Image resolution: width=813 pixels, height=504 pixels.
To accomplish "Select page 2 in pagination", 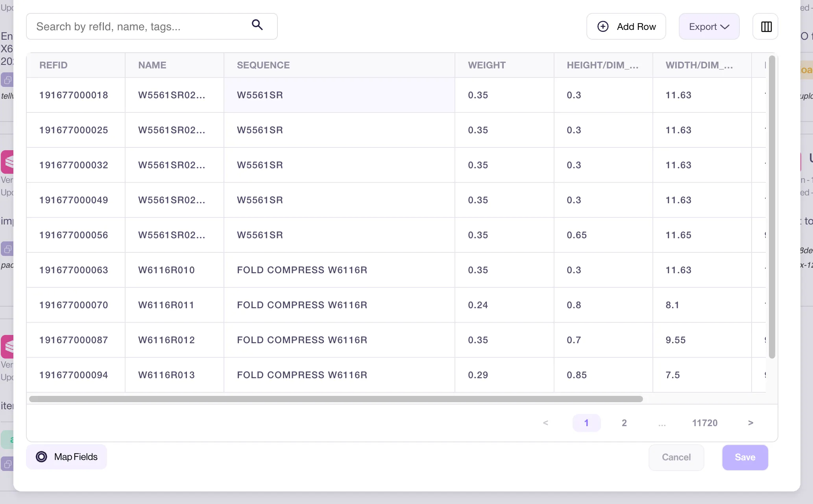I will (624, 423).
